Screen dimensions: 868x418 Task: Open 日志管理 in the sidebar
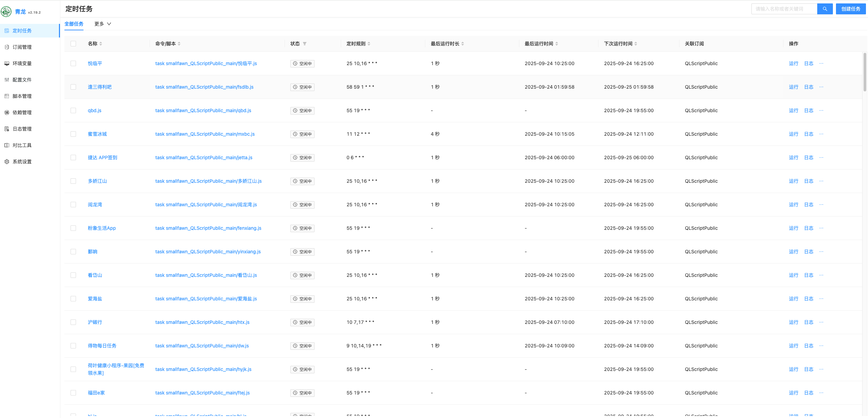(22, 129)
